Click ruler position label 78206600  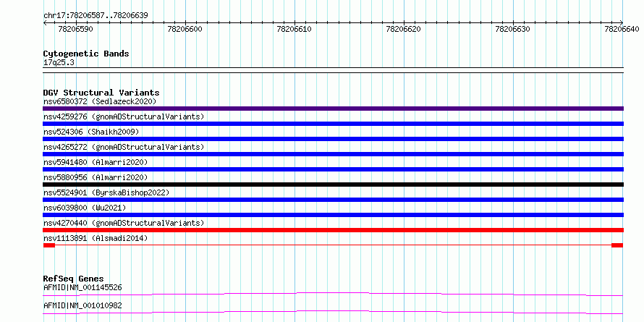coord(185,30)
